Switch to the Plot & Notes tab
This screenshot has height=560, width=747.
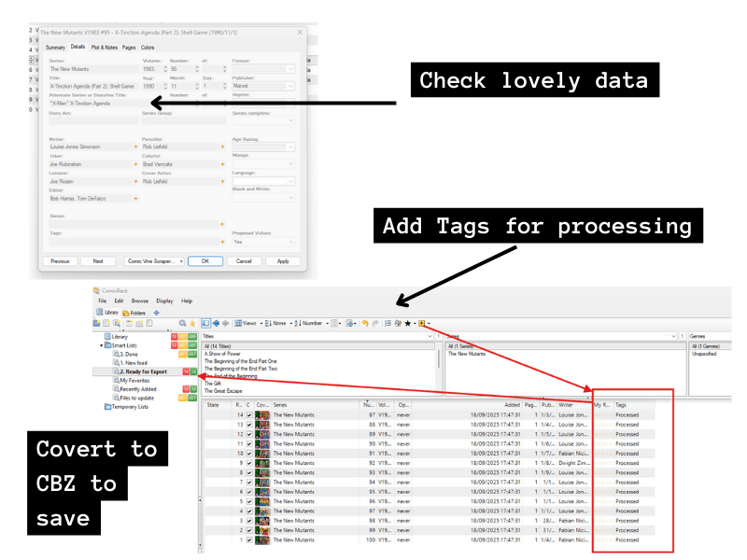tap(104, 47)
